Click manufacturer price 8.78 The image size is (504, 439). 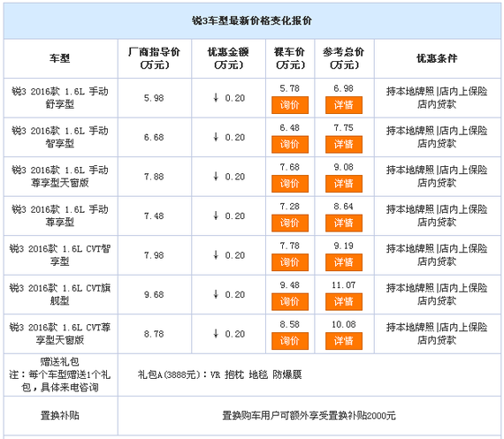click(x=154, y=334)
